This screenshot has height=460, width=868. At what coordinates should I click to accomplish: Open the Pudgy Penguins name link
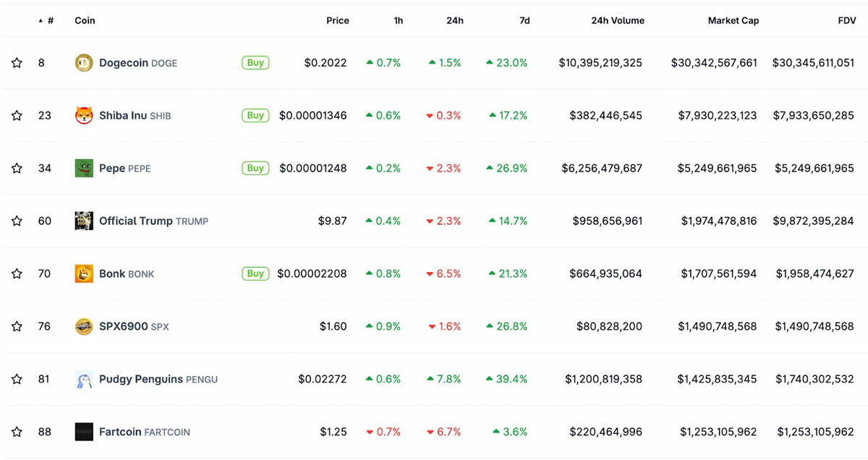coord(141,380)
